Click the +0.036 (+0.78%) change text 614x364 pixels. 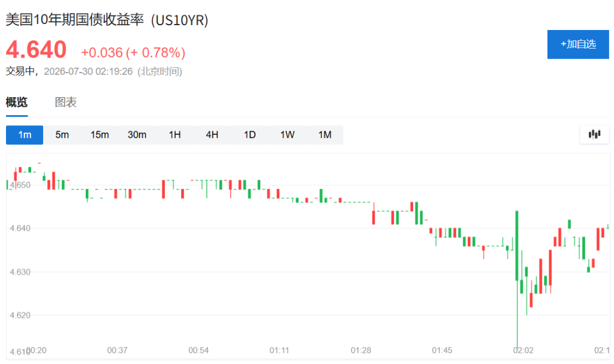click(133, 53)
